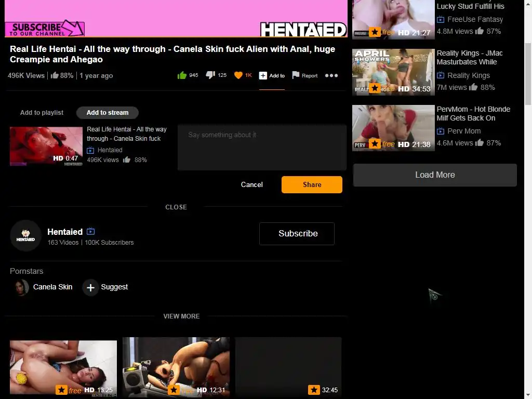Click the Subscribe to our channel banner
The height and width of the screenshot is (399, 532).
coord(45,28)
